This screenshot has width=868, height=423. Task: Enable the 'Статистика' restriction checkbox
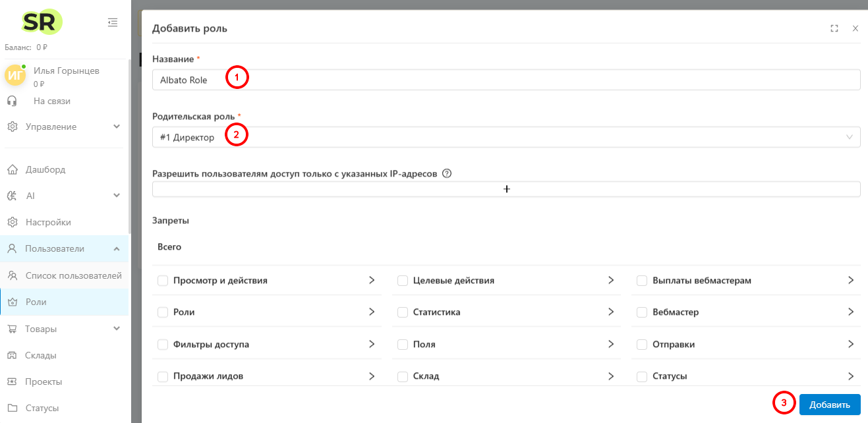(x=403, y=312)
